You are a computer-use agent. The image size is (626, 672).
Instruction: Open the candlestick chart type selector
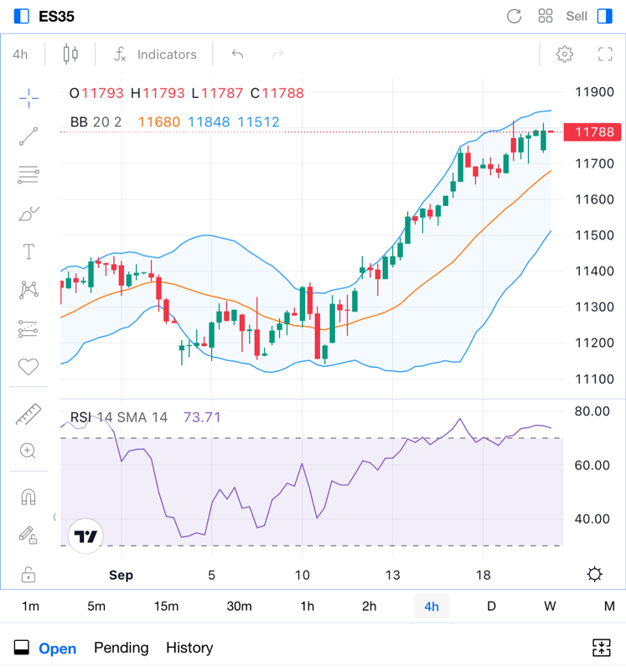point(70,54)
